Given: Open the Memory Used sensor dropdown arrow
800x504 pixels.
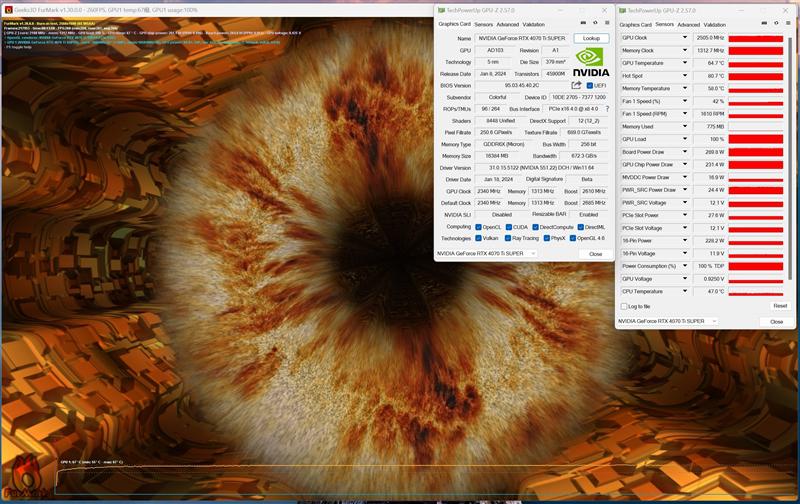Looking at the screenshot, I should 685,127.
